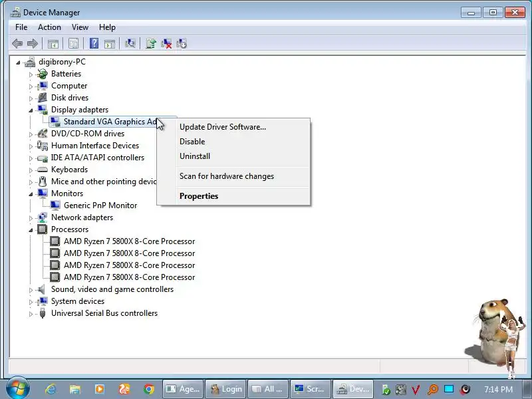The width and height of the screenshot is (532, 399).
Task: Open the File menu
Action: pos(21,27)
